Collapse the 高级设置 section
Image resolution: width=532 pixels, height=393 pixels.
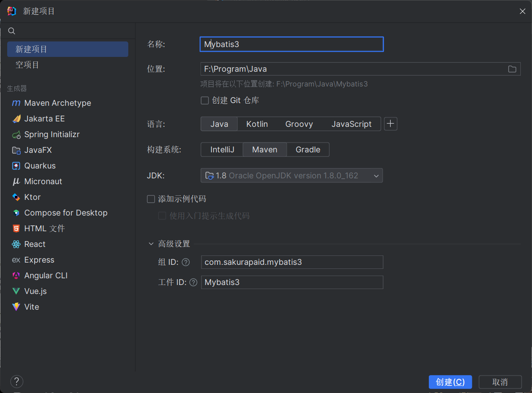click(x=151, y=244)
